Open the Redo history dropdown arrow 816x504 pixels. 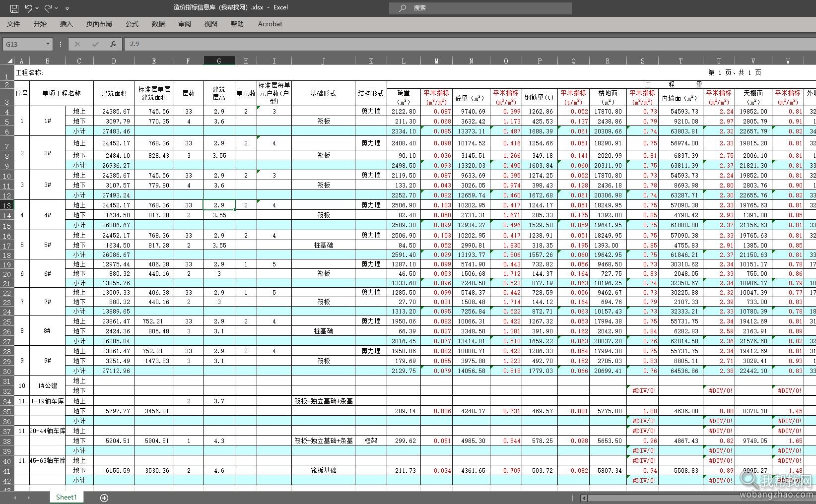tap(57, 8)
